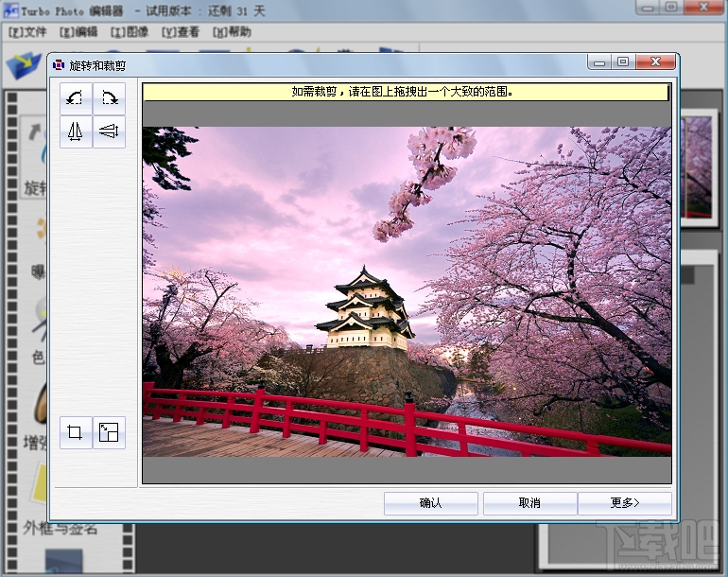Viewport: 728px width, 577px height.
Task: Flip the image horizontally
Action: [x=77, y=131]
